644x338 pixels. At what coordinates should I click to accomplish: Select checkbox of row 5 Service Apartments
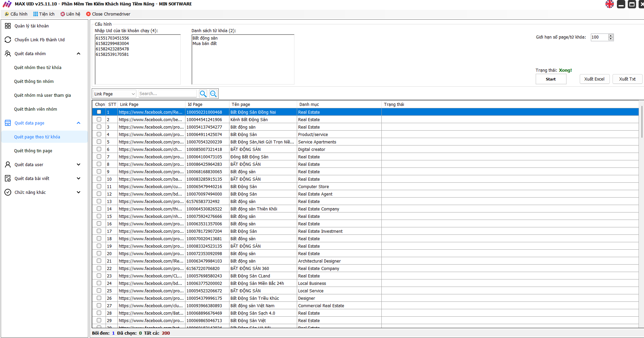pos(99,142)
